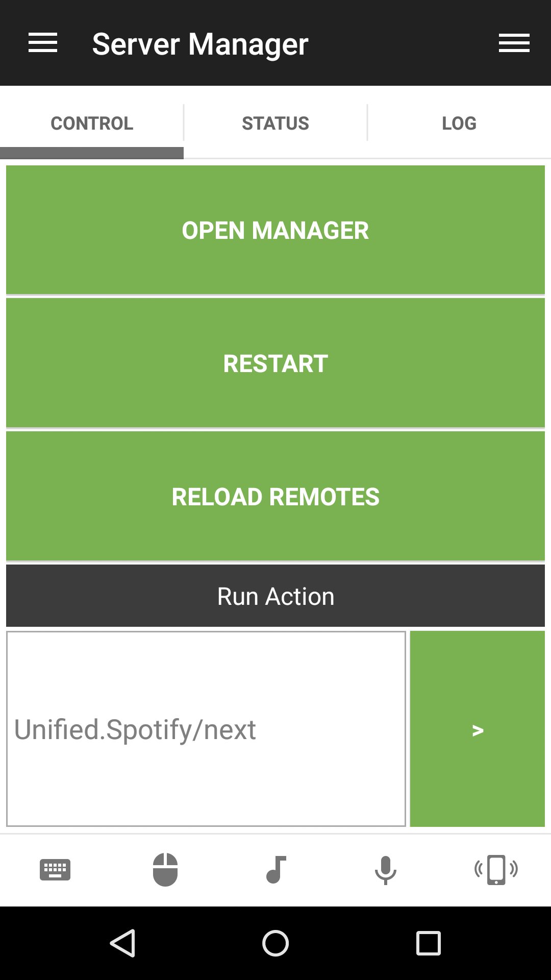The height and width of the screenshot is (980, 551).
Task: Switch to the Log tab
Action: click(459, 124)
